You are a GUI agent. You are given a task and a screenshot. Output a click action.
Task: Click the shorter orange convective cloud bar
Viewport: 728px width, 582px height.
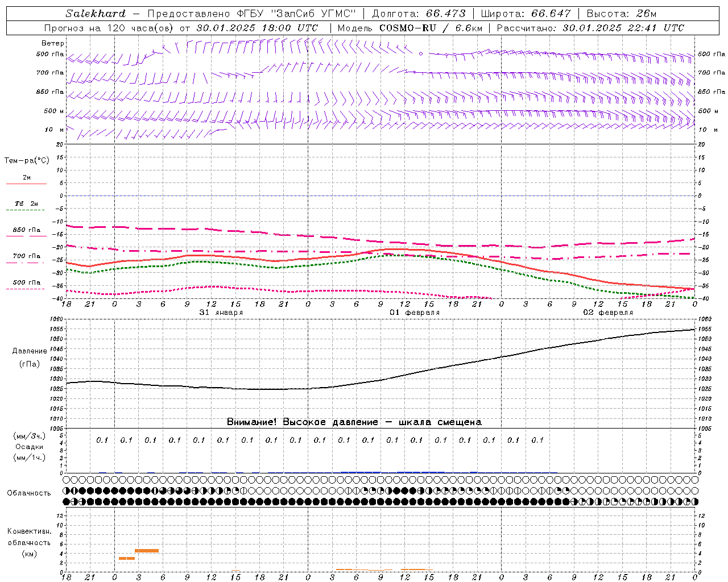click(x=127, y=558)
